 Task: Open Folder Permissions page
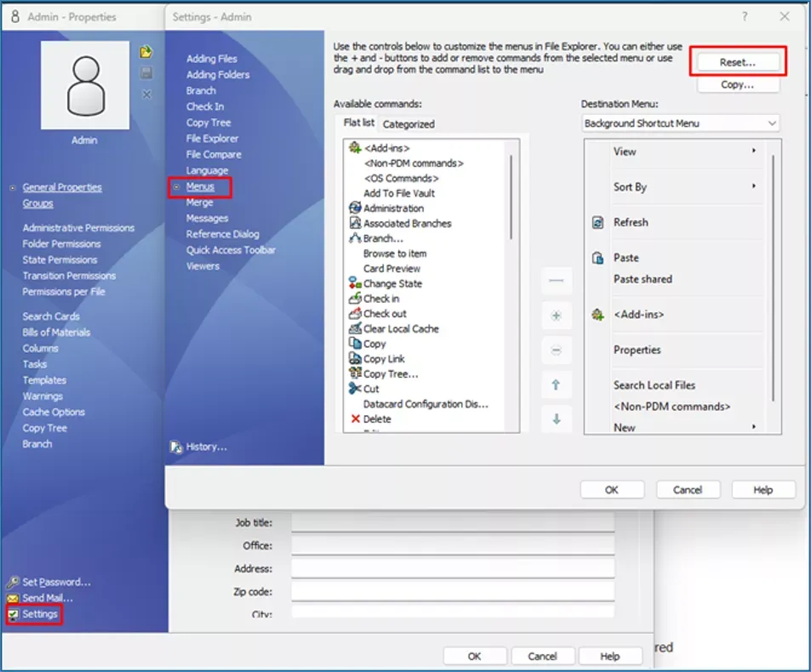(x=61, y=244)
